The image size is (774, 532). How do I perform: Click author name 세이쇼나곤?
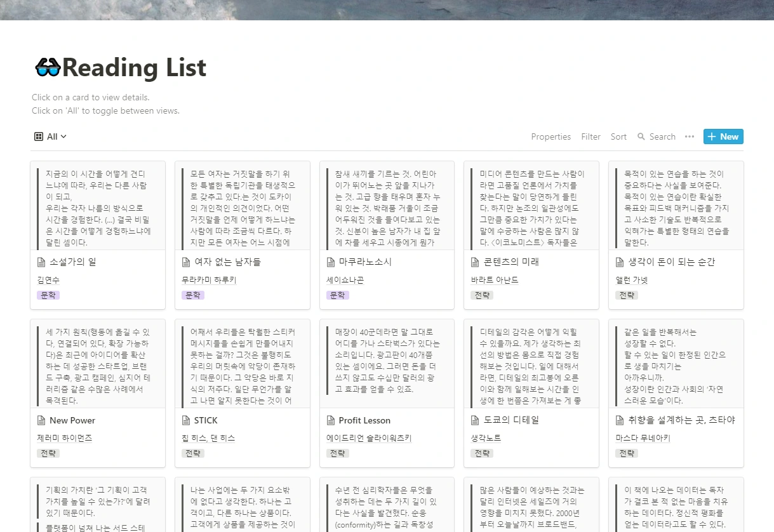tap(345, 280)
